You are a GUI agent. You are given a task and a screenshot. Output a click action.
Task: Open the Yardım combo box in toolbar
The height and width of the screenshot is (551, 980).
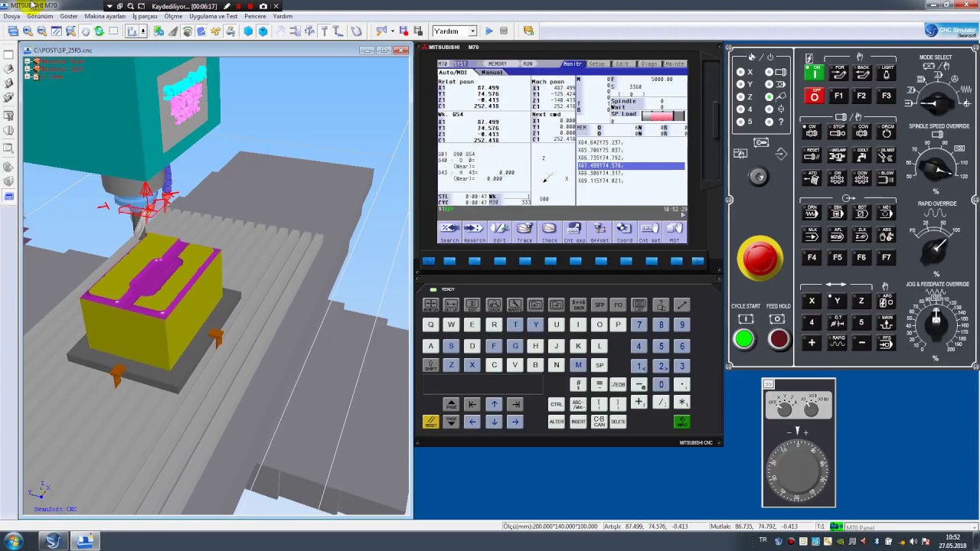[455, 31]
